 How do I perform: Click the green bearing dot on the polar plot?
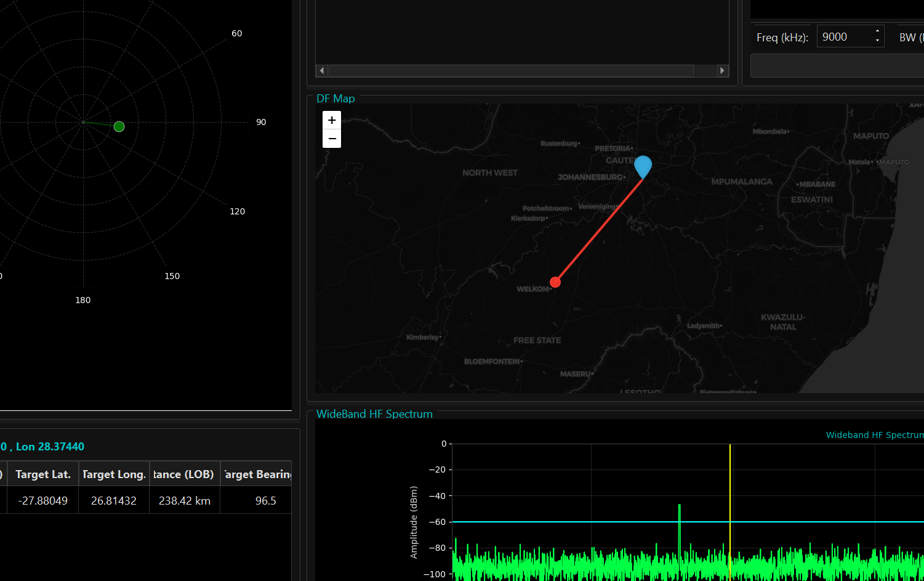click(x=119, y=126)
